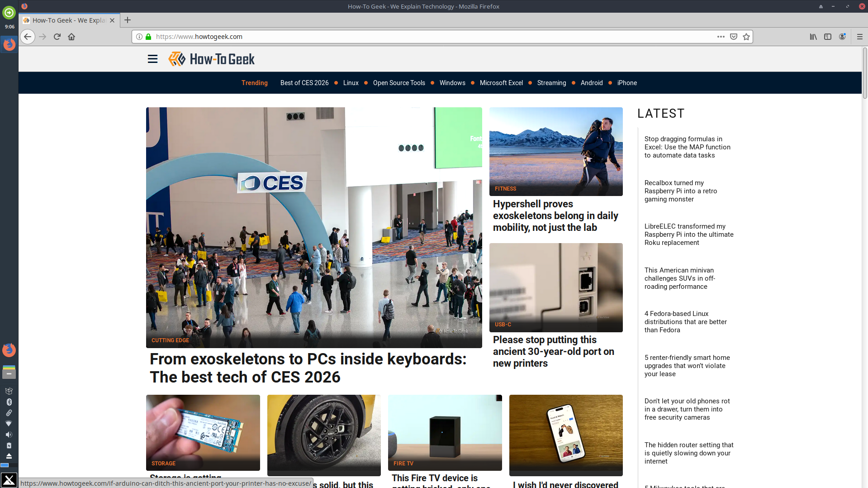The height and width of the screenshot is (488, 868).
Task: Open the iPhone on wood table thumbnail
Action: point(566,435)
